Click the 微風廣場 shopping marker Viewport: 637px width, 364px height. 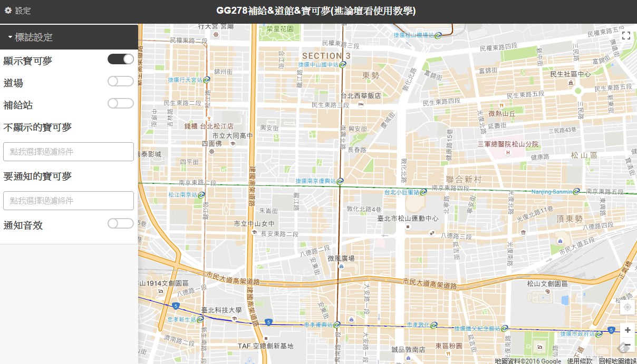(x=341, y=267)
